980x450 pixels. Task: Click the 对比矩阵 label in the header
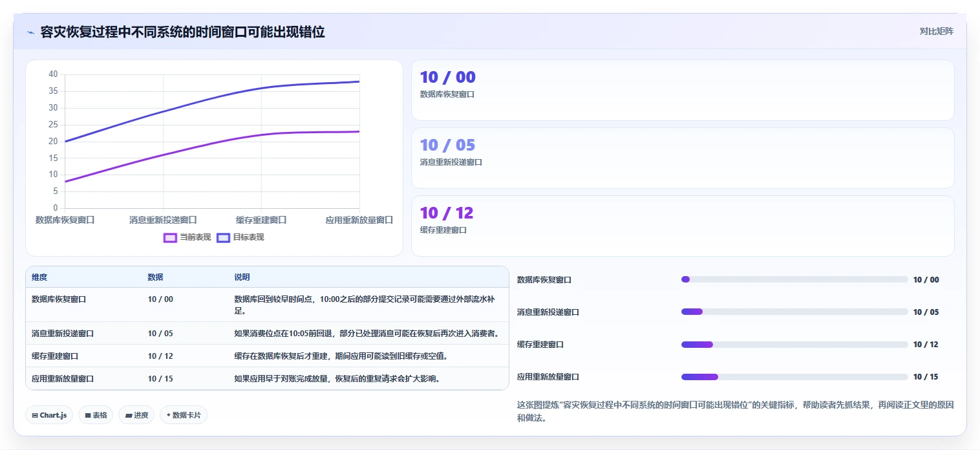click(936, 31)
